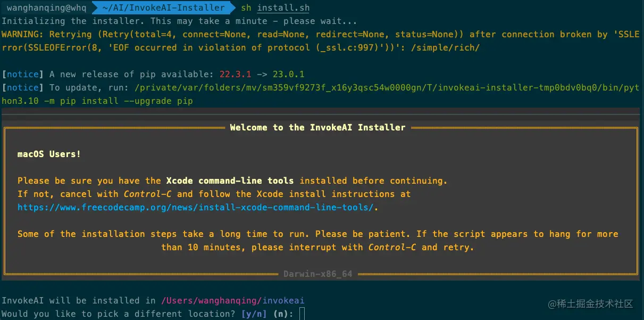Click the ~/AI/InvokeAI-Installer path segment
Image resolution: width=644 pixels, height=320 pixels.
(163, 8)
